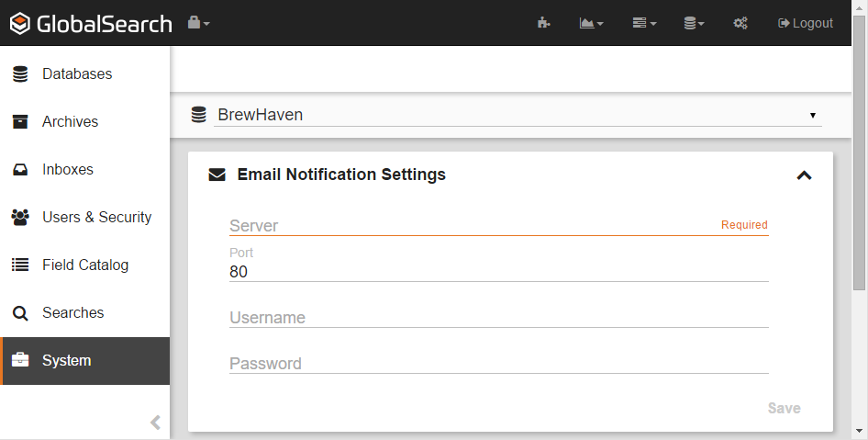Viewport: 868px width, 440px height.
Task: Click the Save button
Action: point(784,408)
